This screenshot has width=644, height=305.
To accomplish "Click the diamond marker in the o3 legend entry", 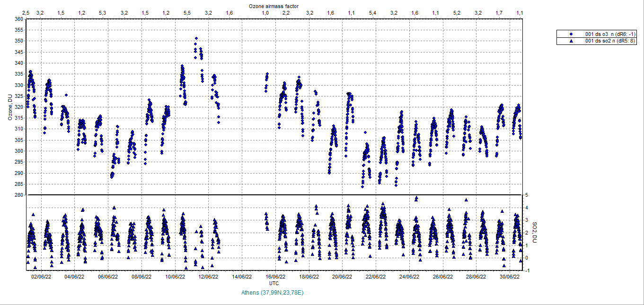I will (x=571, y=34).
